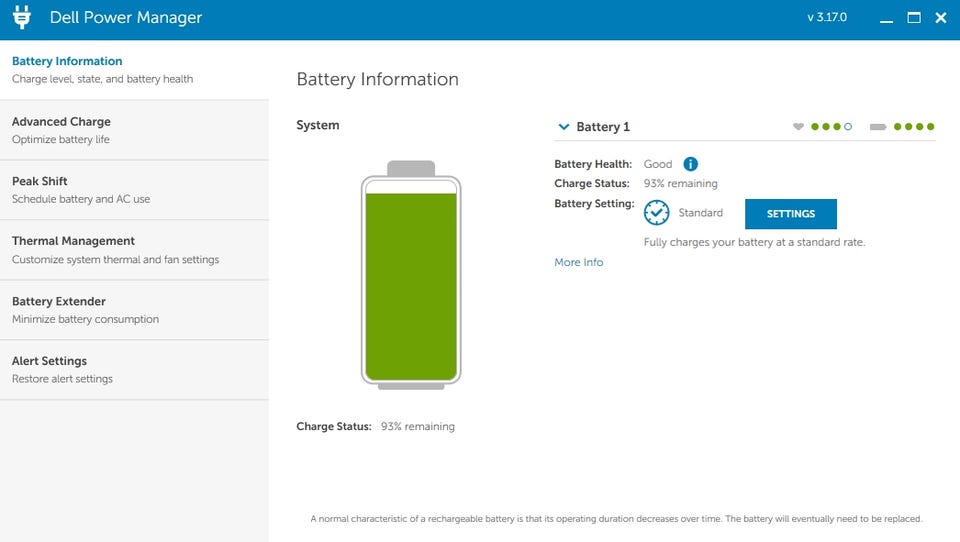Click the Dell Power Manager plug logo

21,18
